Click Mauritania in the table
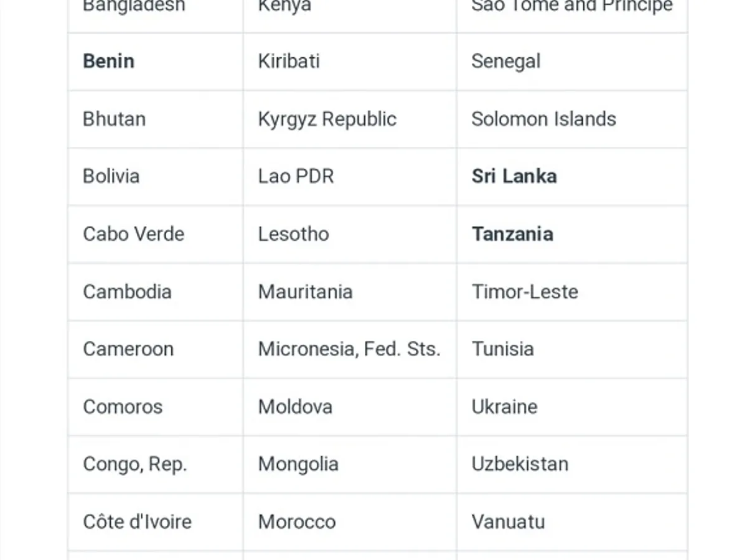The width and height of the screenshot is (747, 560). tap(305, 291)
